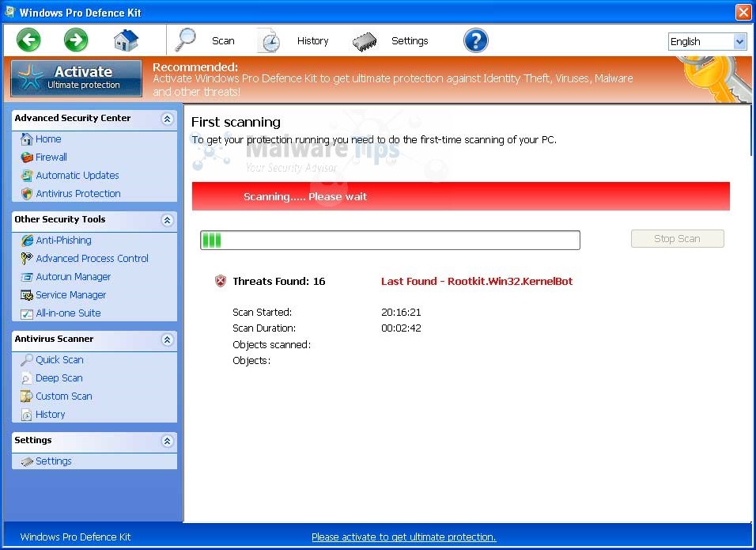Collapse the Antivirus Scanner section
Screen dimensions: 756x550
pos(168,339)
